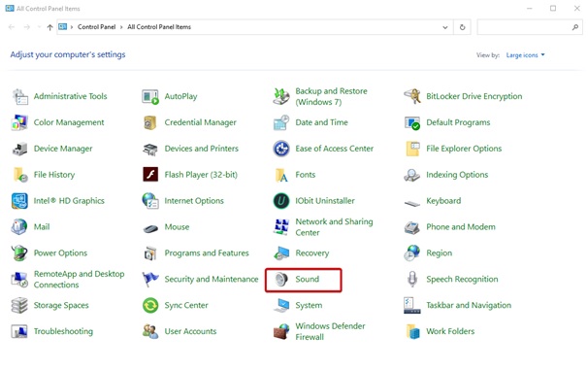The image size is (588, 370).
Task: Click the System link
Action: [309, 306]
